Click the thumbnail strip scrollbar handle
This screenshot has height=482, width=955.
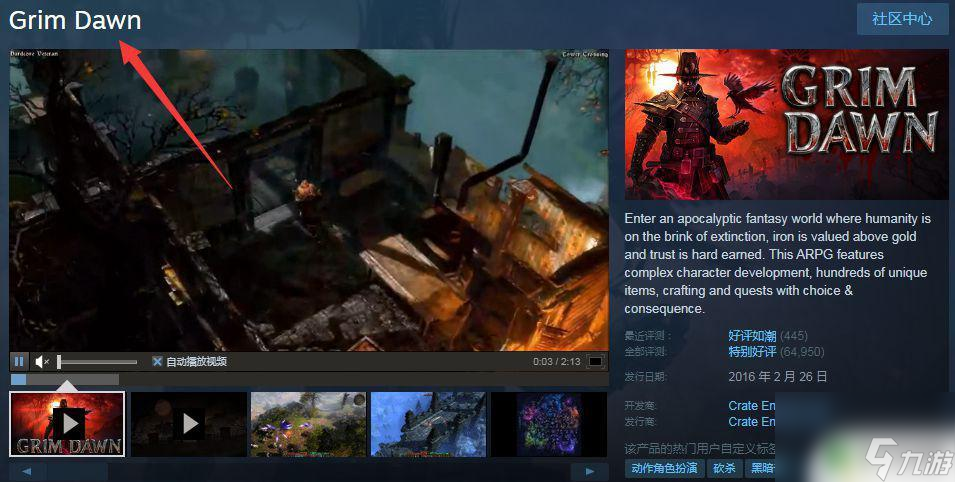tap(78, 471)
